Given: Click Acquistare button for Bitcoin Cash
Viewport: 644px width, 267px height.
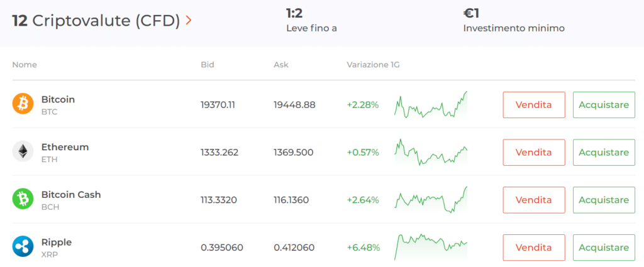Looking at the screenshot, I should 604,200.
